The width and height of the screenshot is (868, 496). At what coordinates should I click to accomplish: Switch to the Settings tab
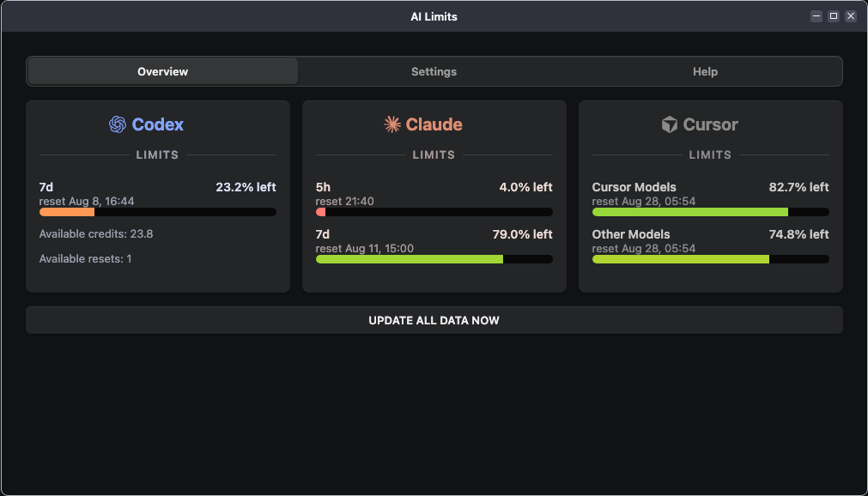[x=434, y=71]
